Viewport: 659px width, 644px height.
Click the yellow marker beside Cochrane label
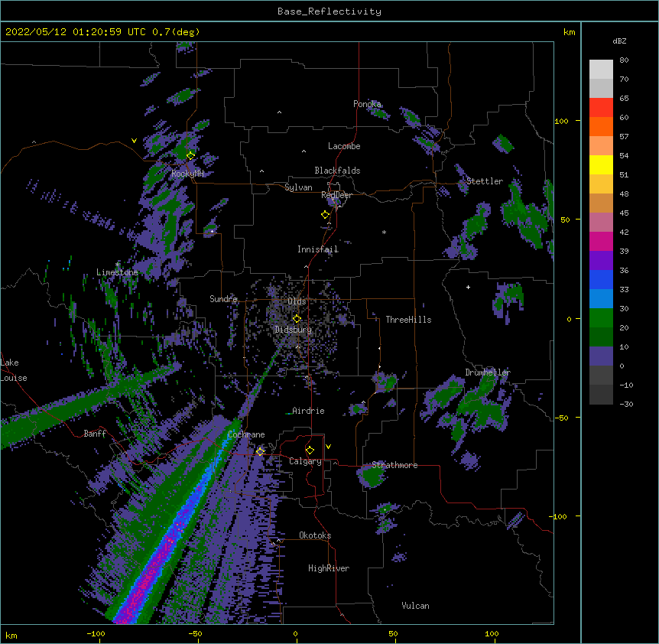click(260, 451)
